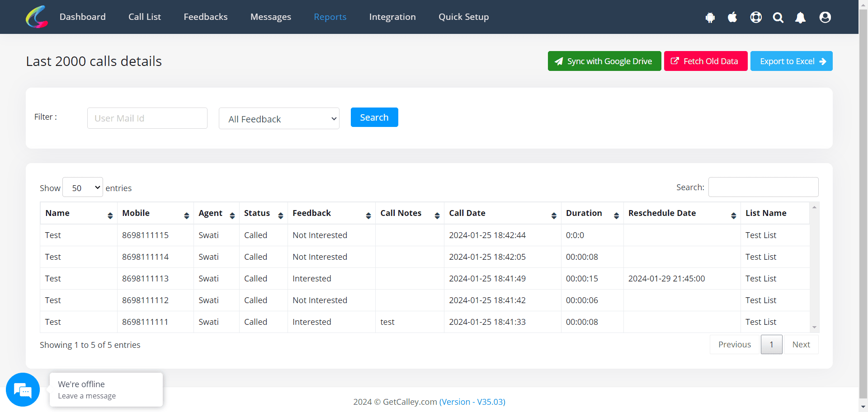Click the magnifier search icon in navbar
Viewport: 868px width, 412px height.
(778, 17)
